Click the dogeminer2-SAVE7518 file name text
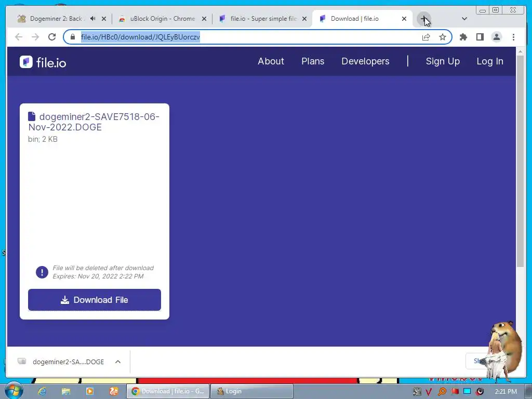This screenshot has height=399, width=532. pos(94,122)
